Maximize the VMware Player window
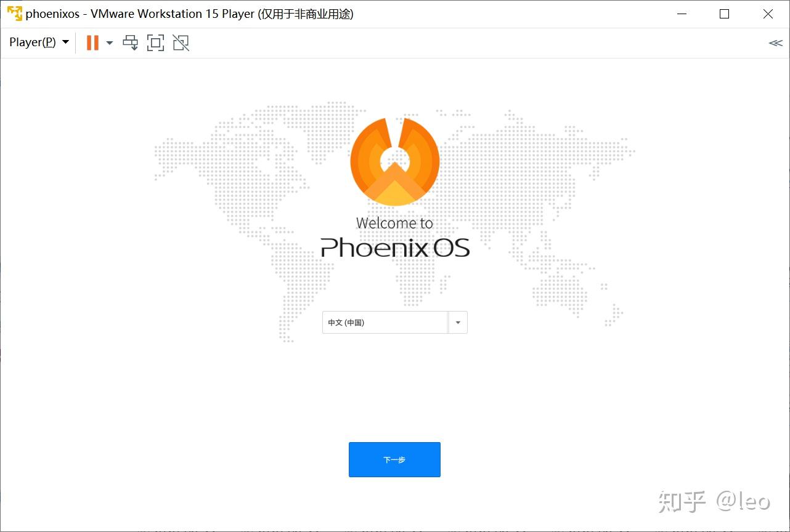The image size is (790, 532). [725, 14]
